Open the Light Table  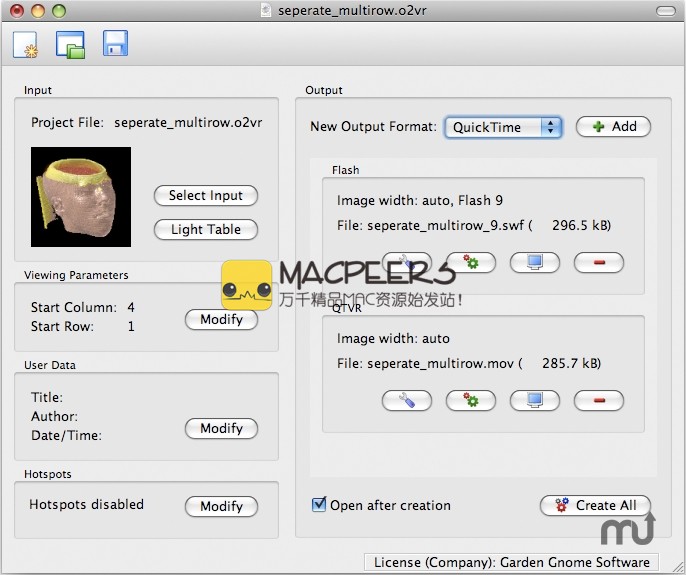point(206,229)
